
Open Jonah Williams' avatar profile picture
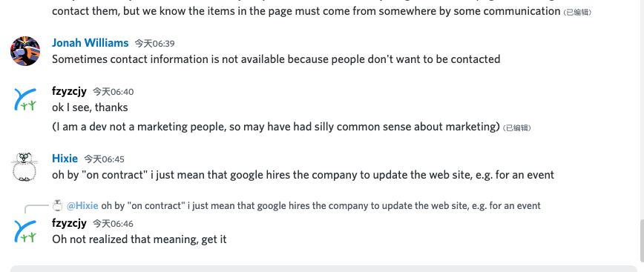(x=25, y=51)
